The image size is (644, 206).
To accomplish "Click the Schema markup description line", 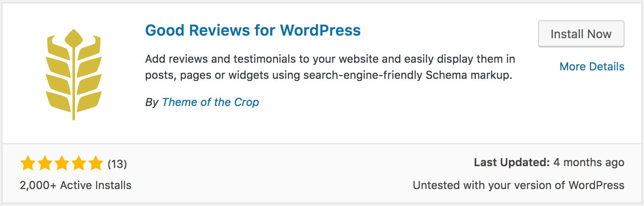I will [329, 76].
